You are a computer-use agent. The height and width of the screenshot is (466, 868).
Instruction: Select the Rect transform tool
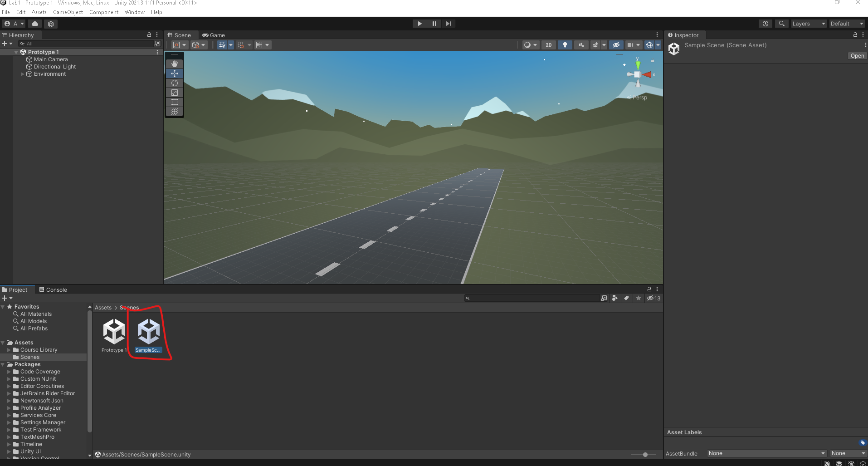175,102
